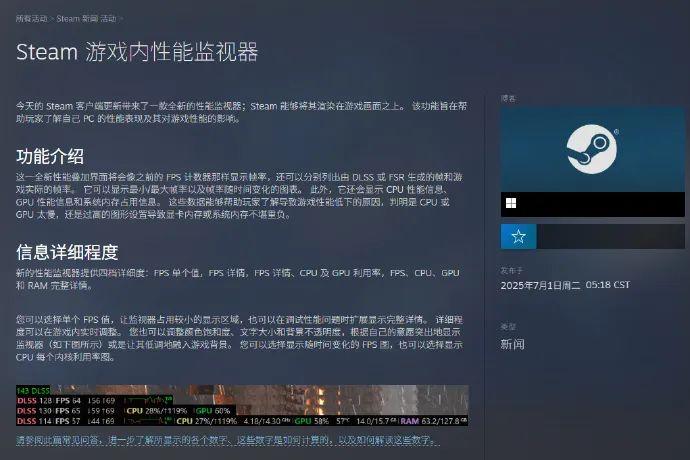Click the 功能介绍 section heading
Image resolution: width=690 pixels, height=460 pixels.
click(50, 157)
